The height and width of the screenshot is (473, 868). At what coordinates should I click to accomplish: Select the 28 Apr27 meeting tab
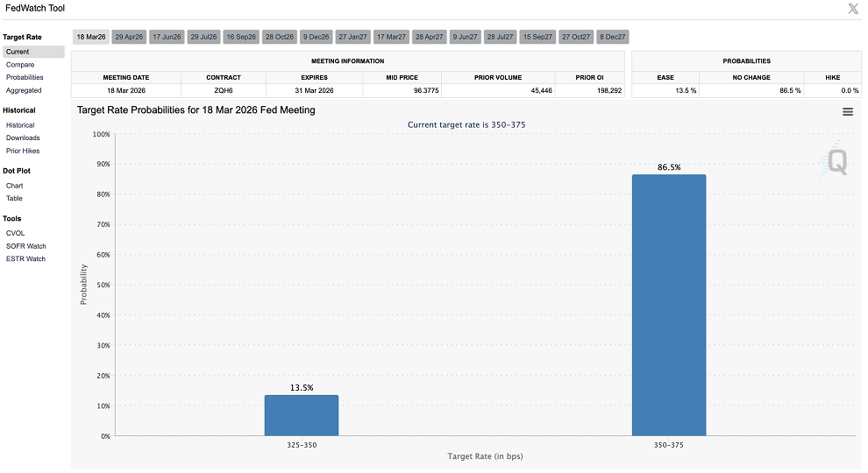(x=429, y=37)
